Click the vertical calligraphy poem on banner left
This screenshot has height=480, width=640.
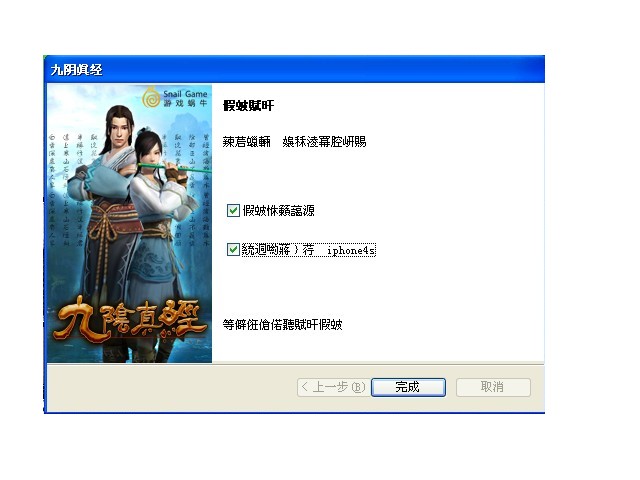[x=73, y=188]
